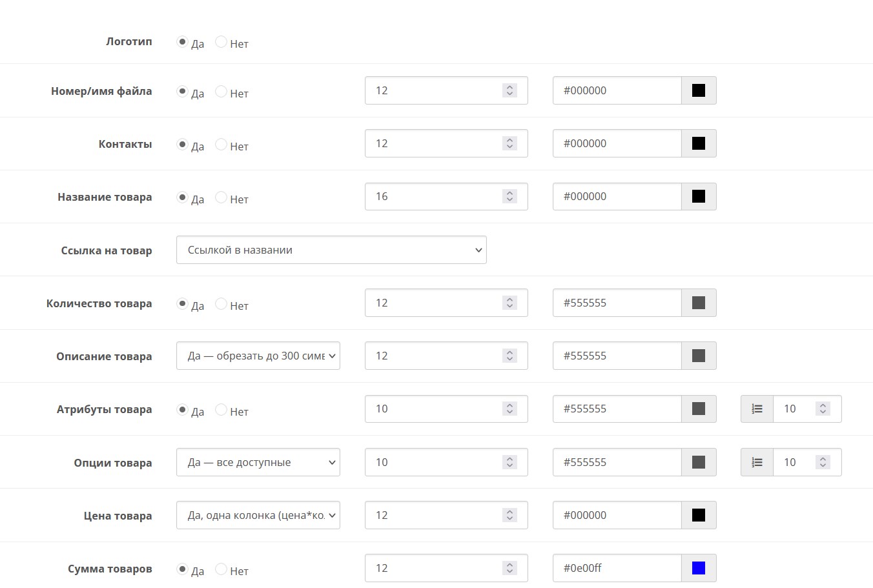Open Ссылка на товар dropdown

coord(331,250)
